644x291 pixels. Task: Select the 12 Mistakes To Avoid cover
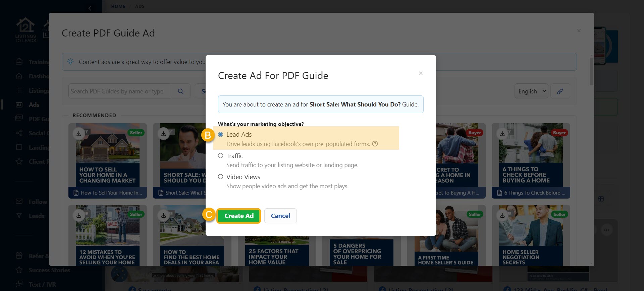click(108, 236)
